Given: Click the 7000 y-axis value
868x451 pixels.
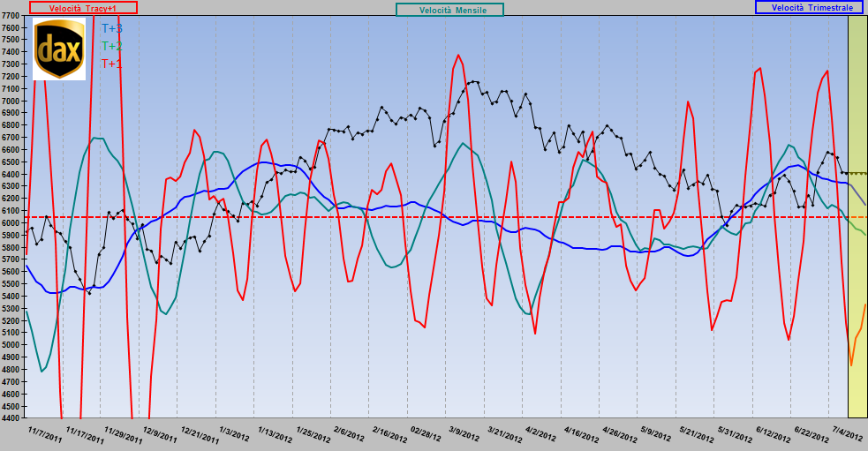Looking at the screenshot, I should [11, 101].
